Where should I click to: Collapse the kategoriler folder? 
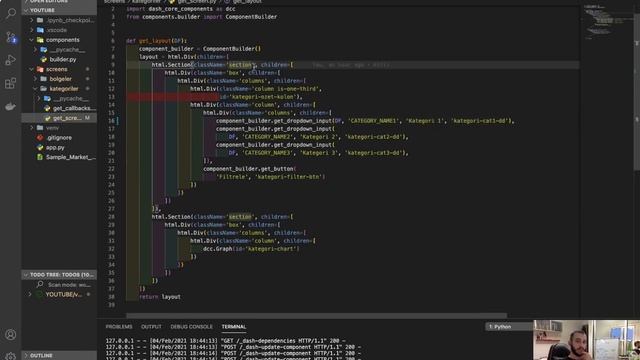tap(36, 89)
